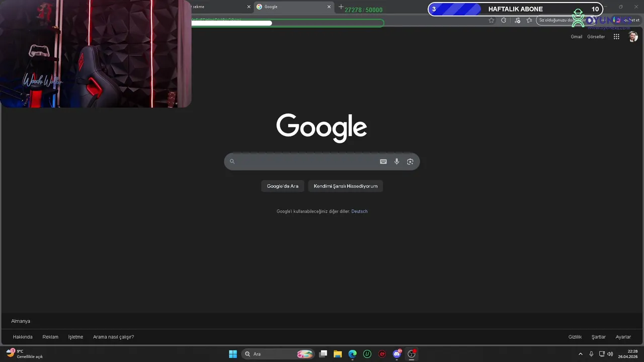Open Şartlar footer link

click(599, 337)
